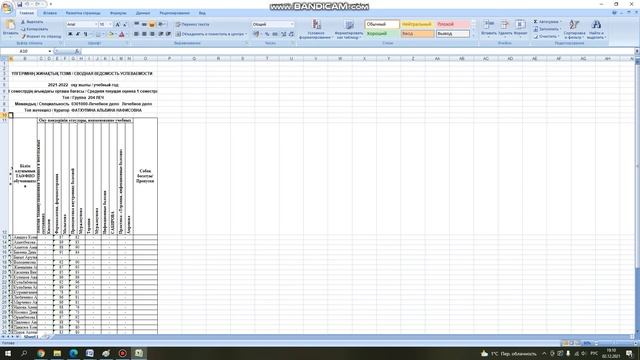This screenshot has width=640, height=360.
Task: Save workbook from Quick Access toolbar
Action: pyautogui.click(x=19, y=4)
